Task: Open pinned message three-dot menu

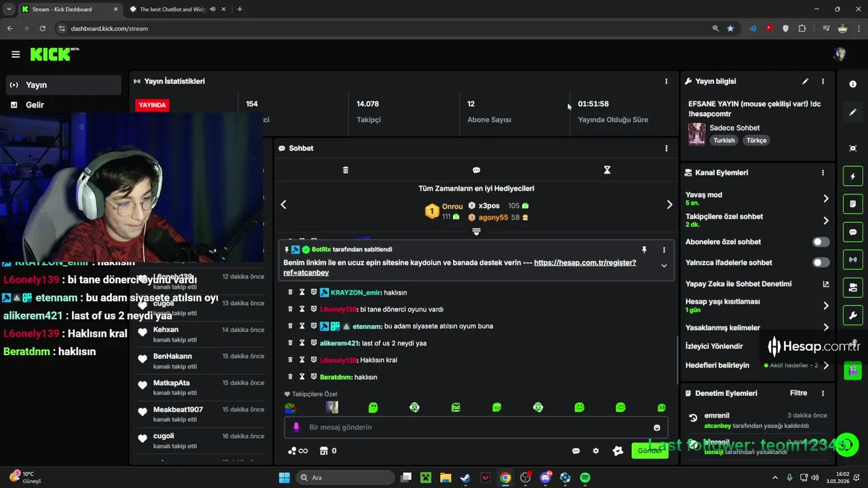Action: 664,249
